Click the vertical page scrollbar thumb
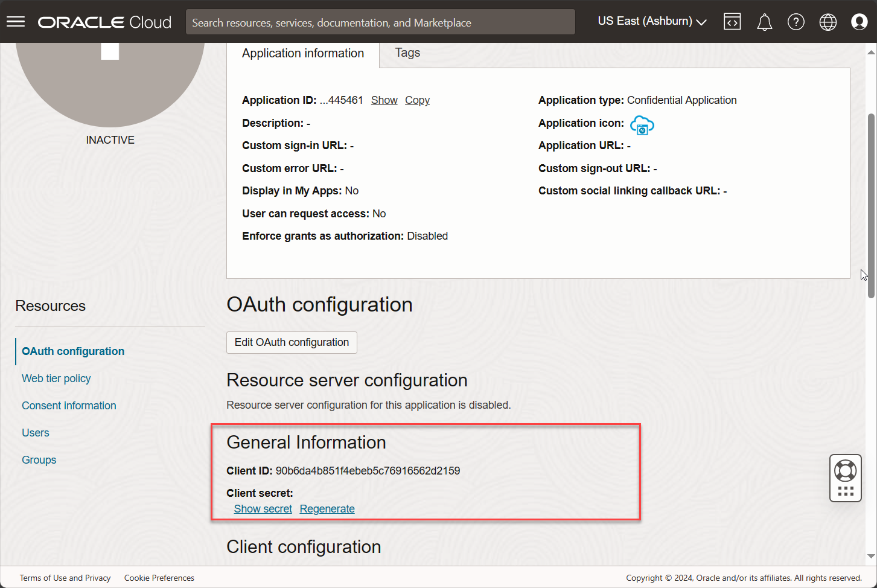Viewport: 877px width, 588px height. pos(871,205)
